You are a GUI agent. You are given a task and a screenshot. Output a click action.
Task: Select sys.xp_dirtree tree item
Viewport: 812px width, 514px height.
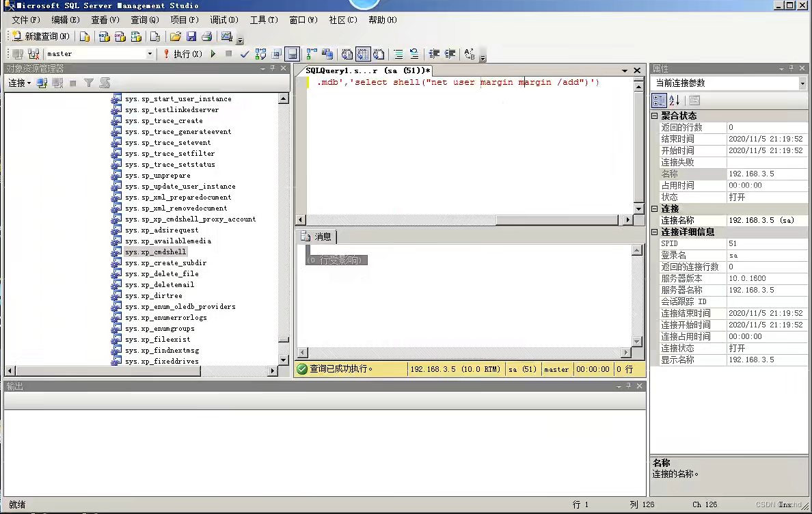coord(154,296)
